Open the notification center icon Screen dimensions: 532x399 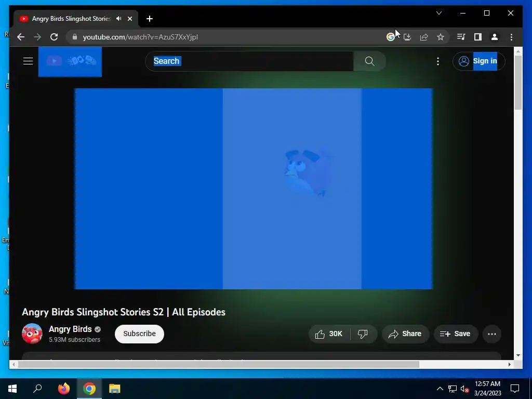point(515,389)
